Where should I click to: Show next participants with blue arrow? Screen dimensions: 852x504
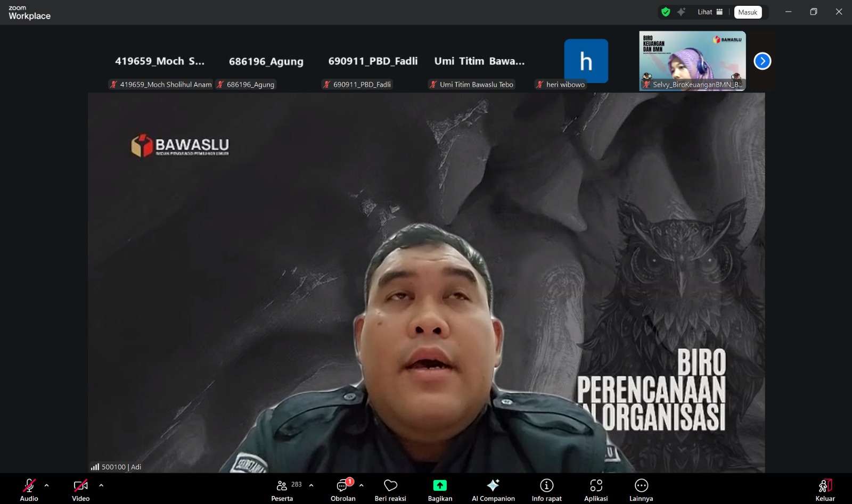coord(763,61)
